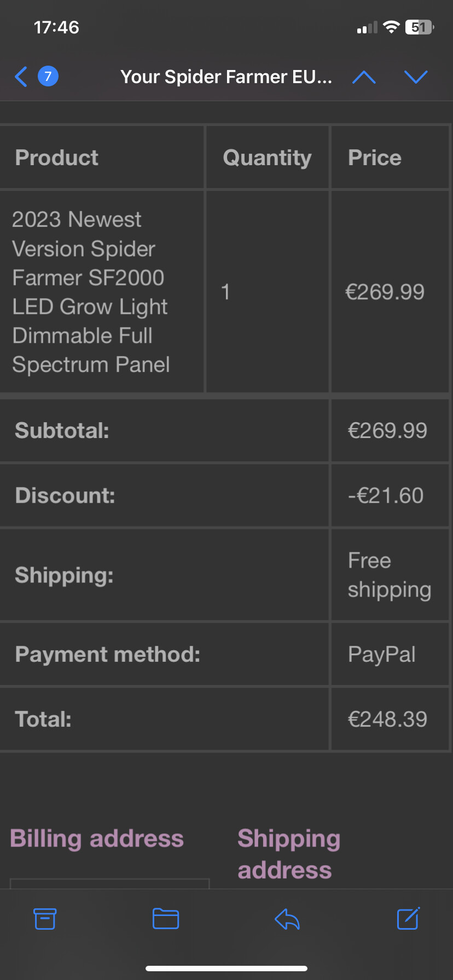Tap the Discount value -€21.60
453x980 pixels.
tap(386, 495)
